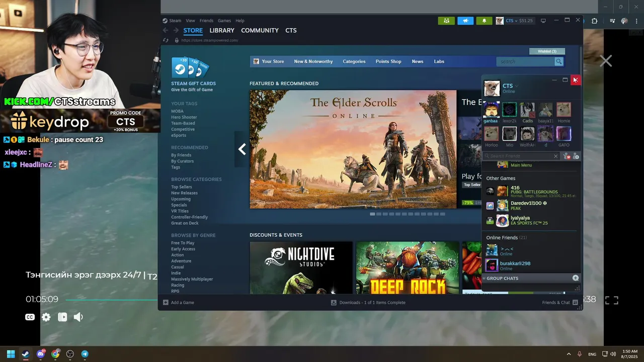Open Your Store dropdown in store nav

[269, 61]
